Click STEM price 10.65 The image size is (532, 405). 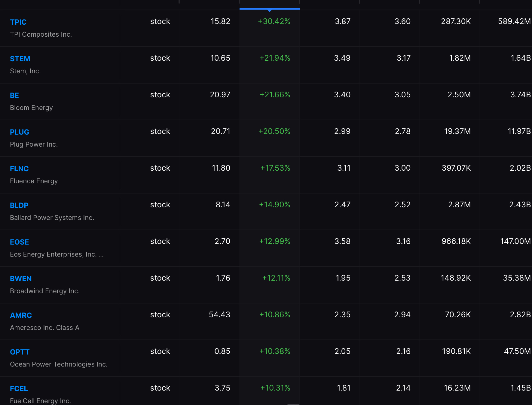[220, 58]
